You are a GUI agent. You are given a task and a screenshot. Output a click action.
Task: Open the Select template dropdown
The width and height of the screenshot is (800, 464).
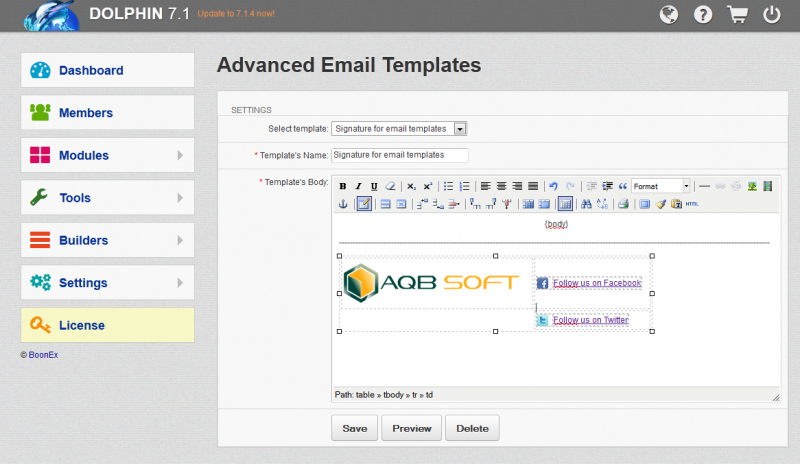(399, 129)
